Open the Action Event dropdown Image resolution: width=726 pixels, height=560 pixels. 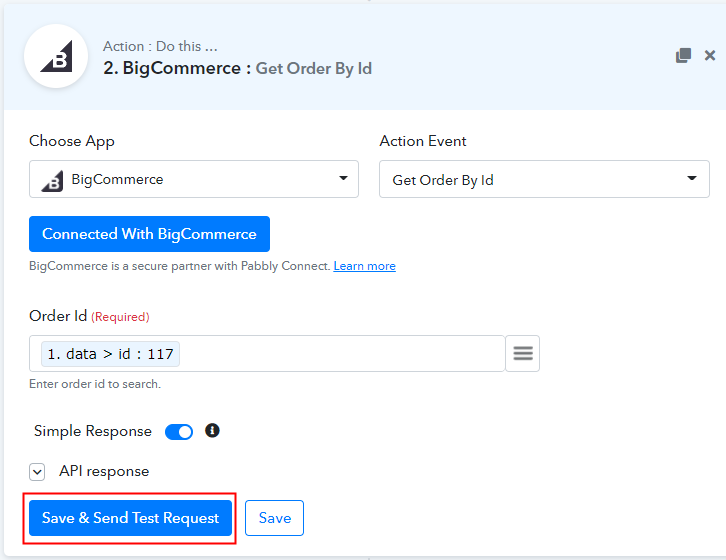(x=544, y=179)
